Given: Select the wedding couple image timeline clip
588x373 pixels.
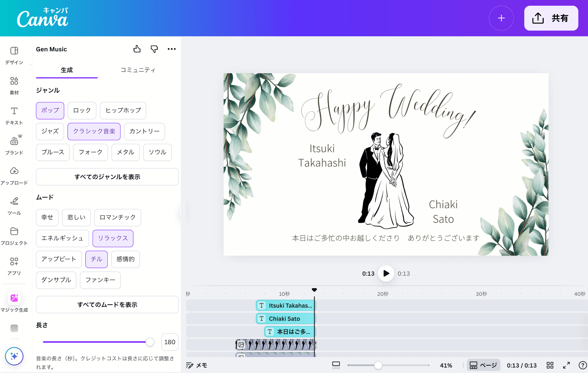Looking at the screenshot, I should 276,345.
